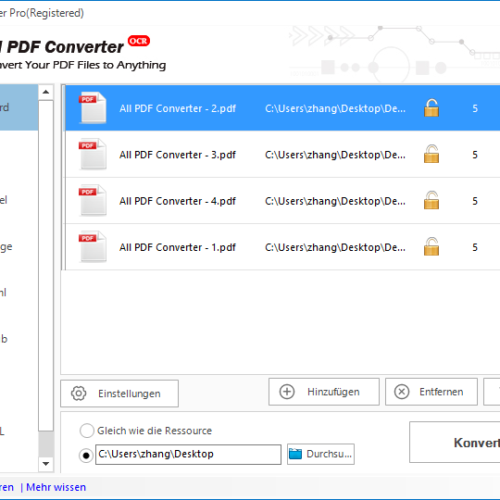Screen dimensions: 500x500
Task: Browse for output folder via Durchsu... button
Action: tap(321, 454)
